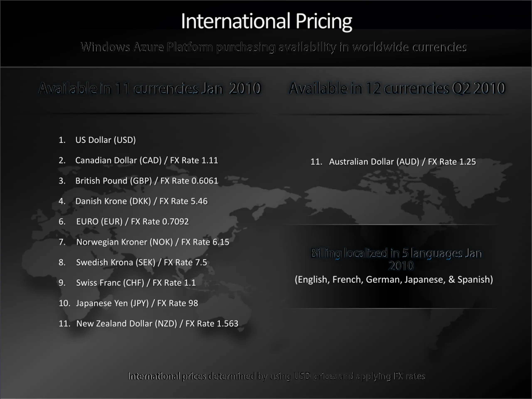
Task: Click the 'International prices determined by using USD prices' footer
Action: (277, 376)
